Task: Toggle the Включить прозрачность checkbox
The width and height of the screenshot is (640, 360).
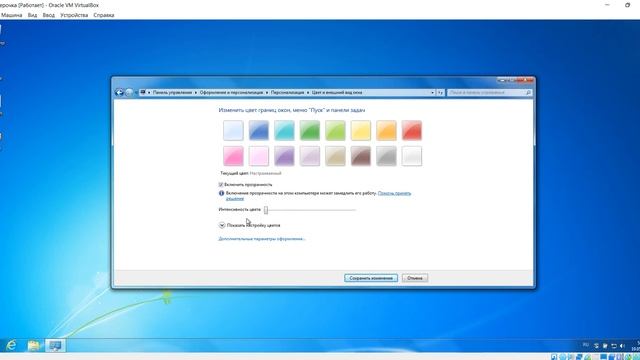Action: 221,184
